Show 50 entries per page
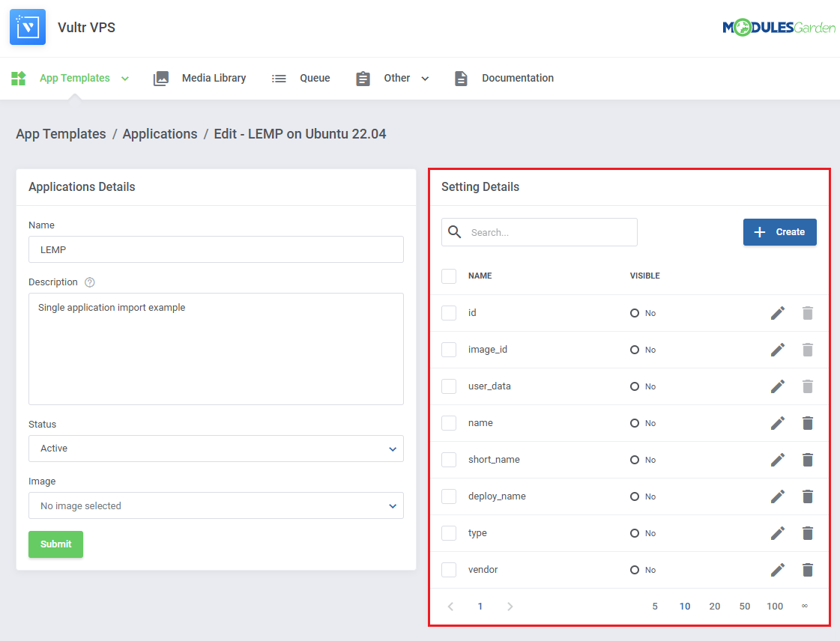This screenshot has height=641, width=840. point(745,607)
